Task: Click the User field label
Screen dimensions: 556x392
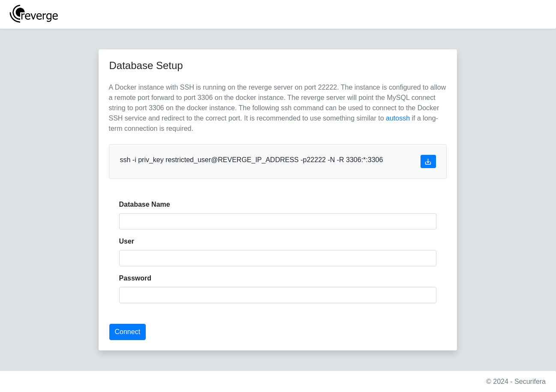Action: 126,241
